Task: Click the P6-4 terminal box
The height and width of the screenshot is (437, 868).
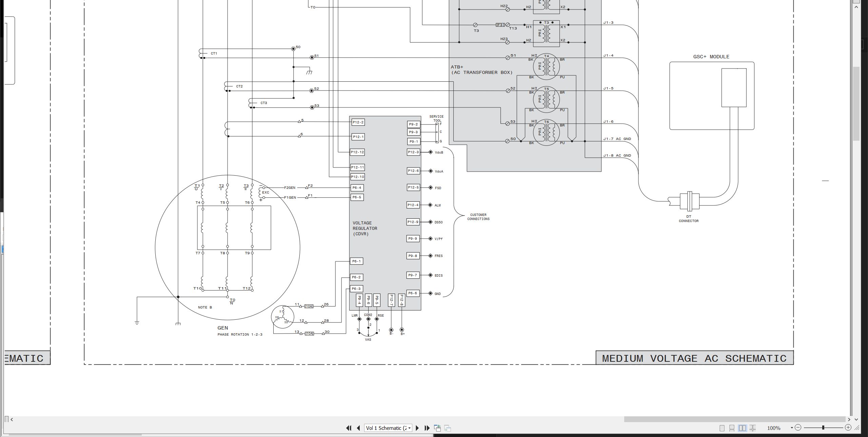Action: 357,187
